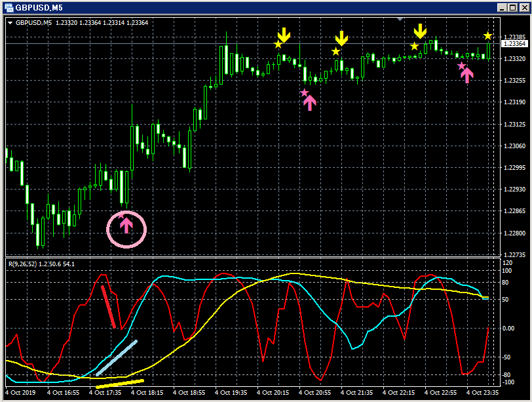Click the thick yellow line at indicator bottom
The width and height of the screenshot is (532, 402).
[120, 384]
